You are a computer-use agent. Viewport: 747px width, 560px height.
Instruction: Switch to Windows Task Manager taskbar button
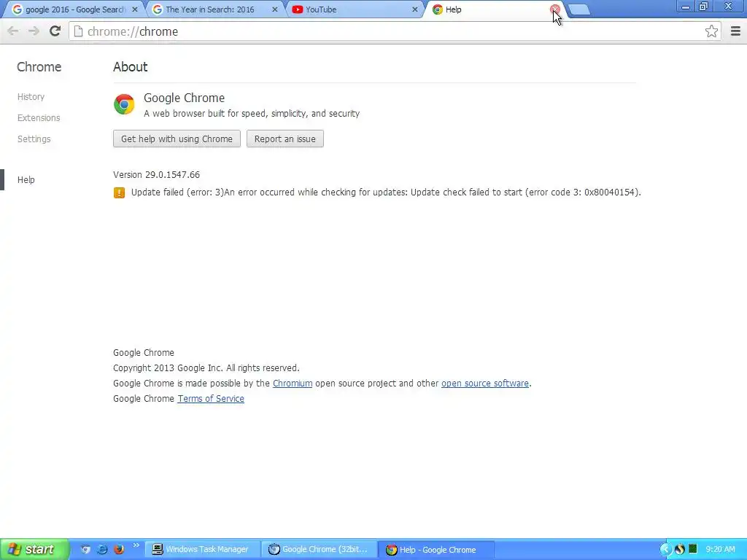(203, 550)
